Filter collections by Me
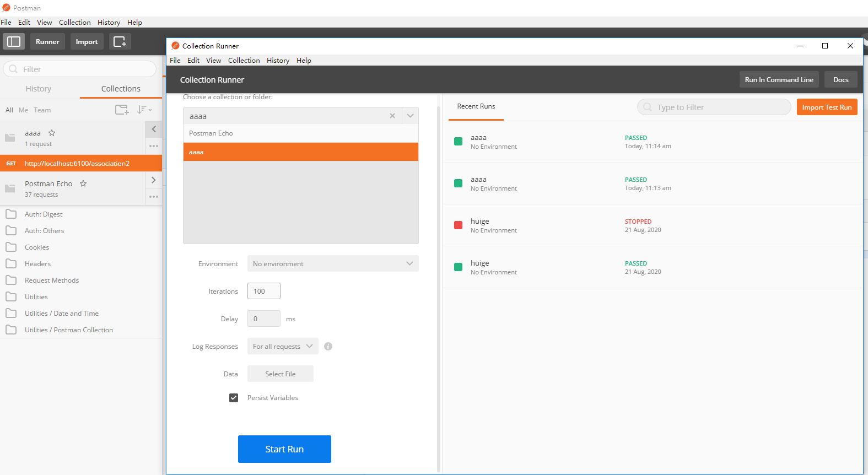The height and width of the screenshot is (475, 868). (x=23, y=110)
